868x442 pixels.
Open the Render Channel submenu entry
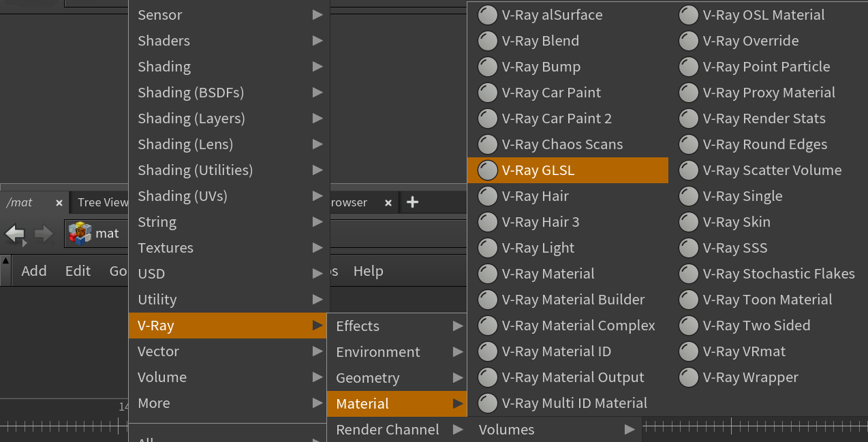click(x=397, y=430)
